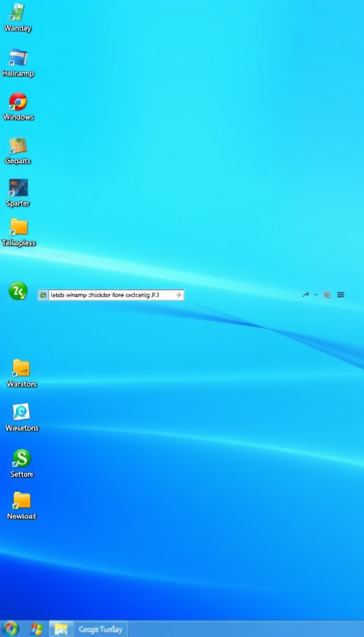Click the arrow icon left of the chevron
Image resolution: width=364 pixels, height=637 pixels.
306,295
